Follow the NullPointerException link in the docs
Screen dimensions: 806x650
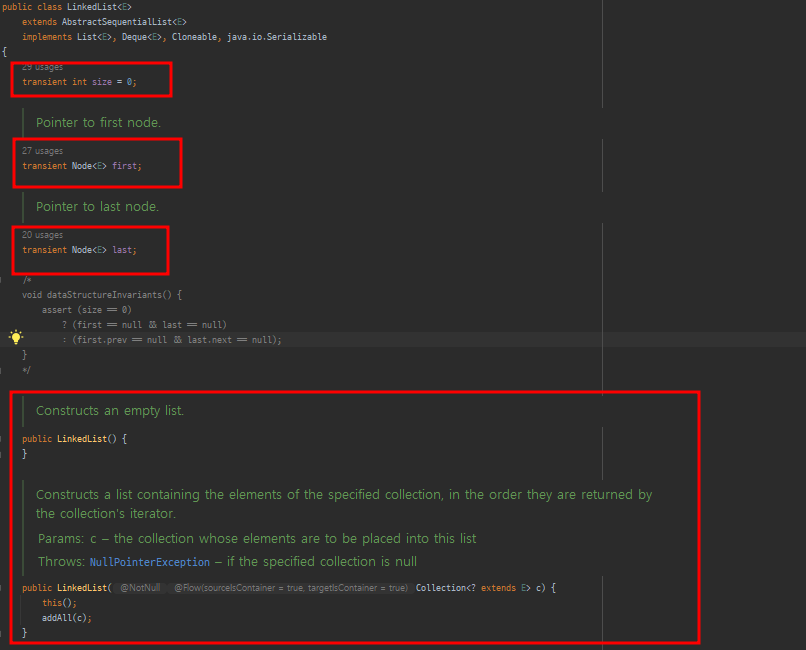click(150, 562)
